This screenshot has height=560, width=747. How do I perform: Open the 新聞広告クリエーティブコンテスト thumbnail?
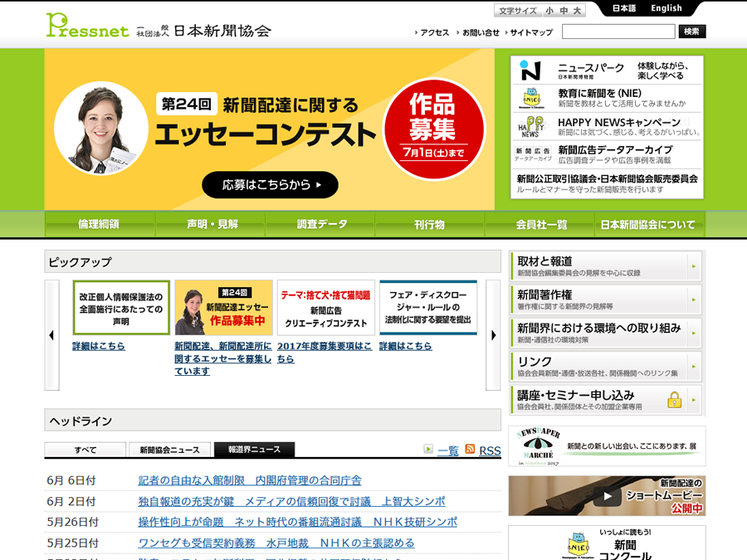326,308
